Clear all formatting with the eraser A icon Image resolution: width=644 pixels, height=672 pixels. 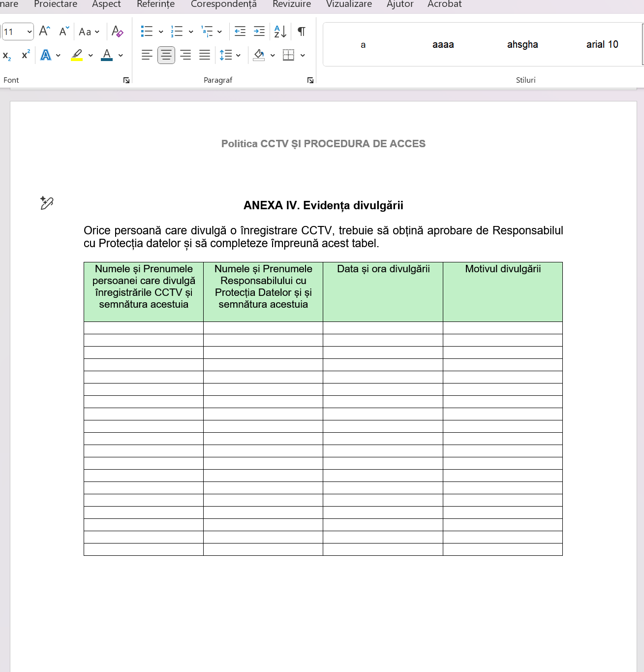[117, 32]
